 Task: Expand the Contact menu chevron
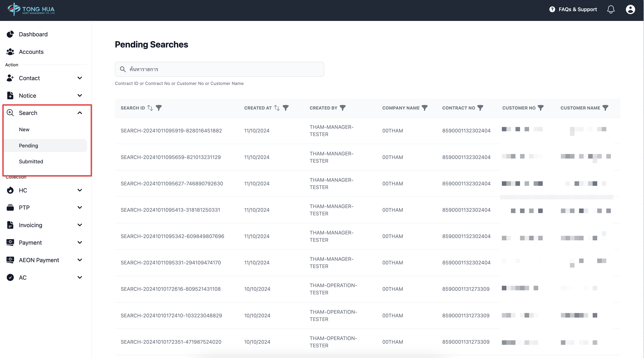coord(80,78)
